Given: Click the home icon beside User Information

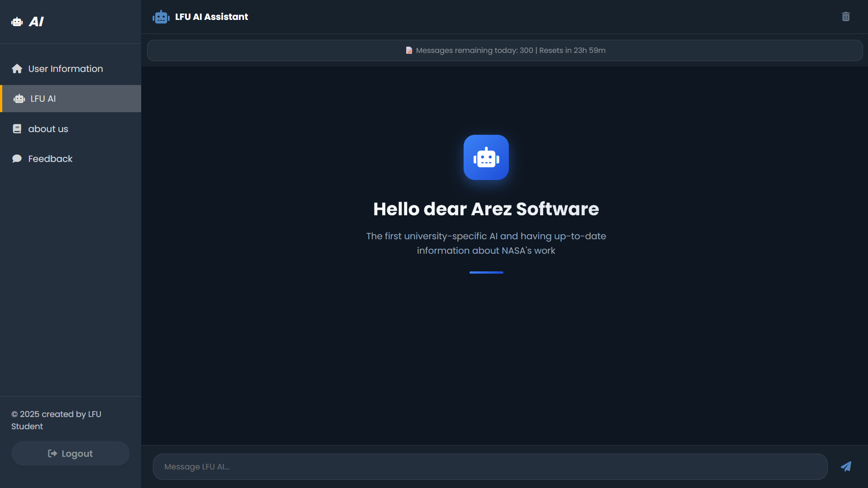Looking at the screenshot, I should point(17,69).
